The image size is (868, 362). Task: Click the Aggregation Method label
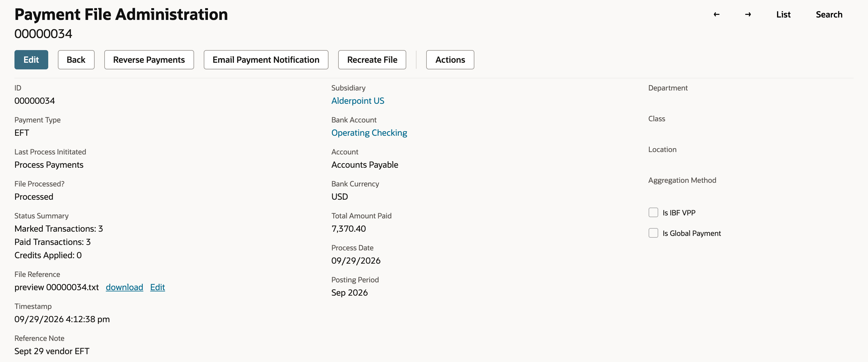coord(682,180)
